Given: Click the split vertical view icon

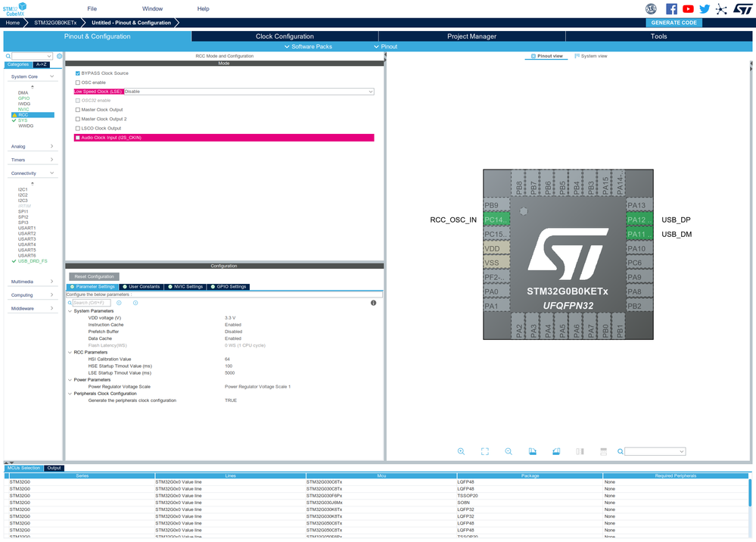Looking at the screenshot, I should click(580, 451).
